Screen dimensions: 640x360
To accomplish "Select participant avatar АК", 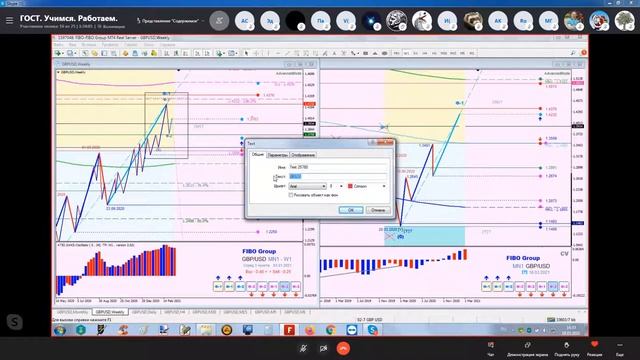I will 498,20.
